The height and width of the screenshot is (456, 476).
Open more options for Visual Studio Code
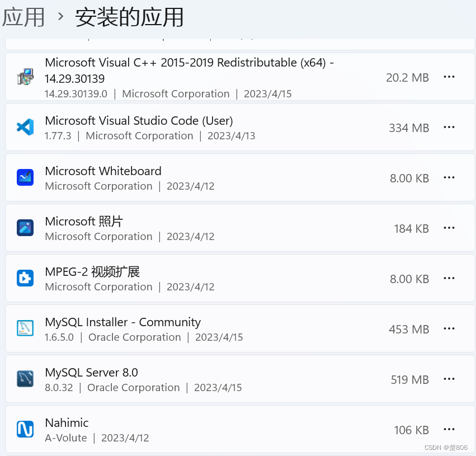coord(449,127)
